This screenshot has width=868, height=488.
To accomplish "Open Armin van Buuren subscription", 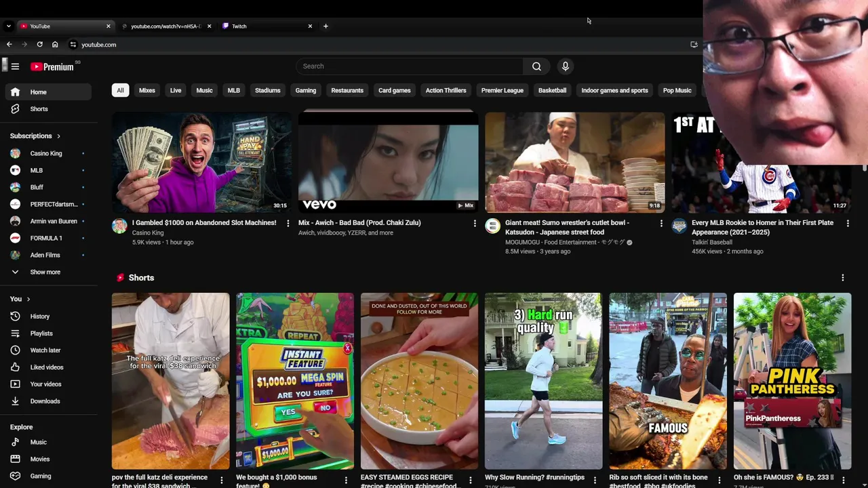I will coord(47,221).
